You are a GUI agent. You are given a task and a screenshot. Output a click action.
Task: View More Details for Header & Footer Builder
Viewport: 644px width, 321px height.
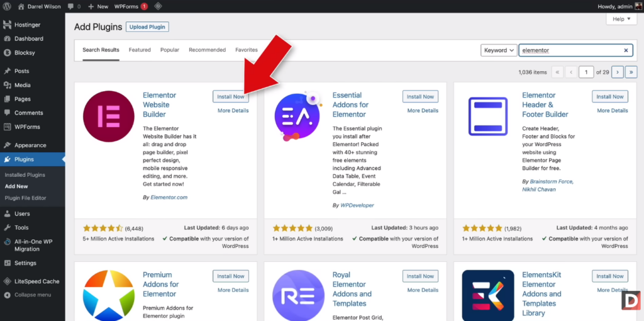(613, 111)
